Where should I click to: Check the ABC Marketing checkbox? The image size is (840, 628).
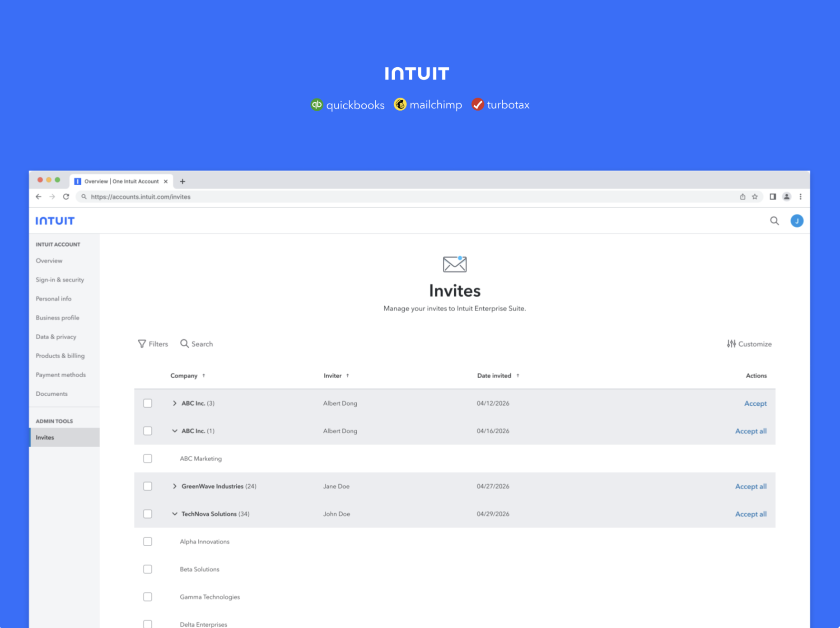click(148, 459)
